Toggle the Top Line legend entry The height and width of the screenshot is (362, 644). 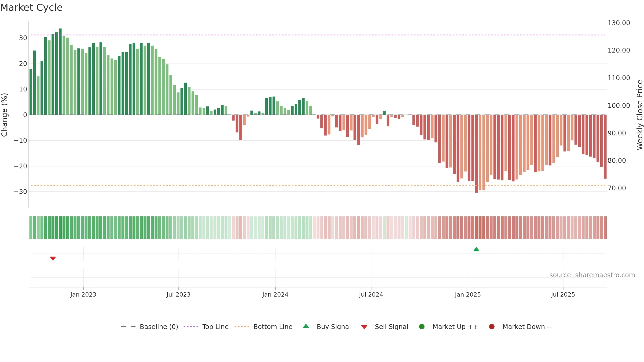pyautogui.click(x=206, y=327)
